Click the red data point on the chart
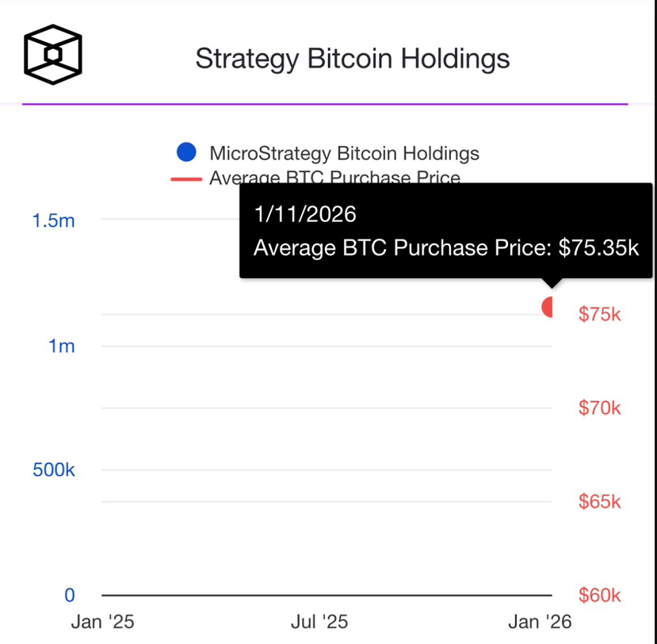The image size is (657, 644). pyautogui.click(x=548, y=306)
